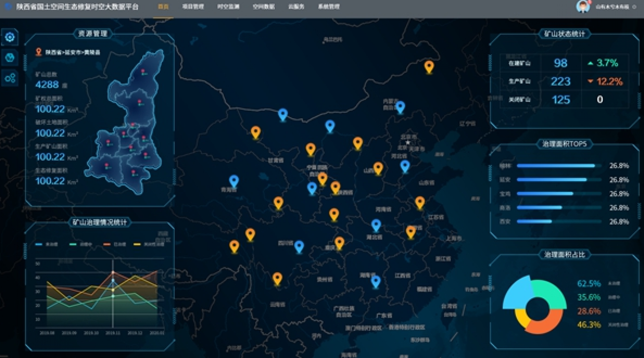Viewport: 644px width, 358px height.
Task: Click the orange pin above 云南省 label
Action: point(277,279)
